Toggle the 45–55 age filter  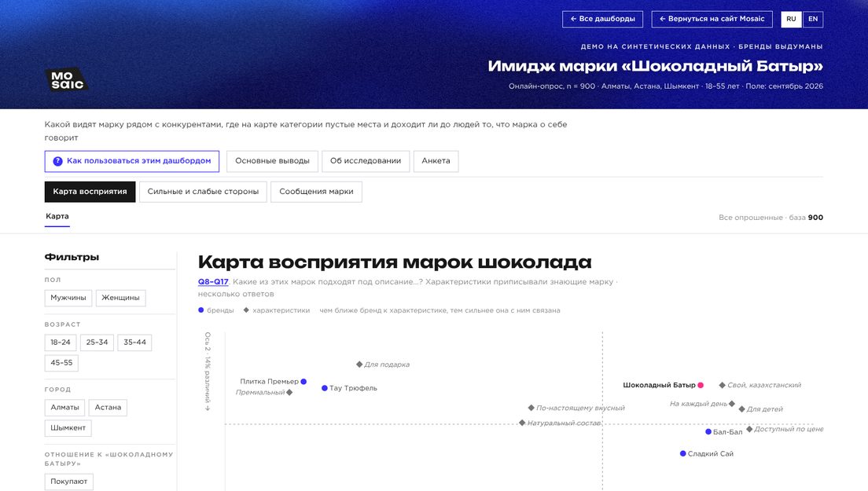click(61, 363)
